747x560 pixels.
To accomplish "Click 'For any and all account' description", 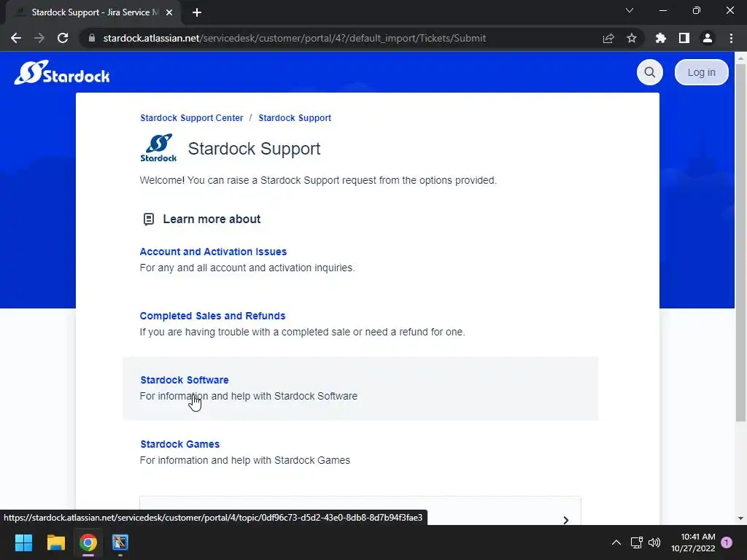I will (x=247, y=268).
